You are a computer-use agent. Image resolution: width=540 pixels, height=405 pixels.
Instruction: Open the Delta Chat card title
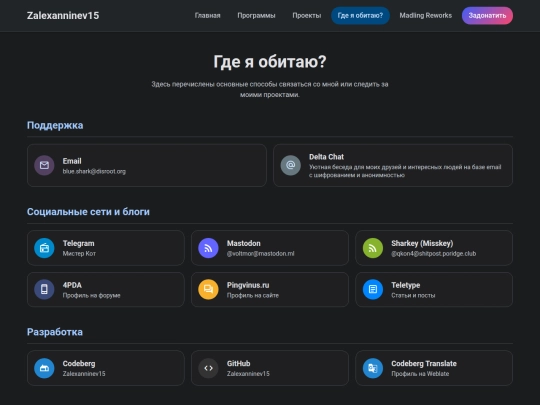(326, 157)
